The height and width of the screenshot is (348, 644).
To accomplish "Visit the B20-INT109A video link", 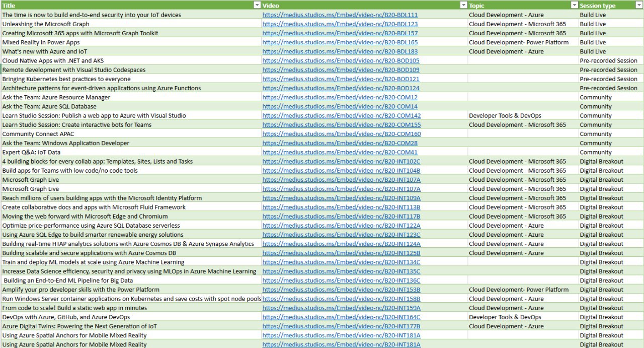I will click(x=342, y=198).
